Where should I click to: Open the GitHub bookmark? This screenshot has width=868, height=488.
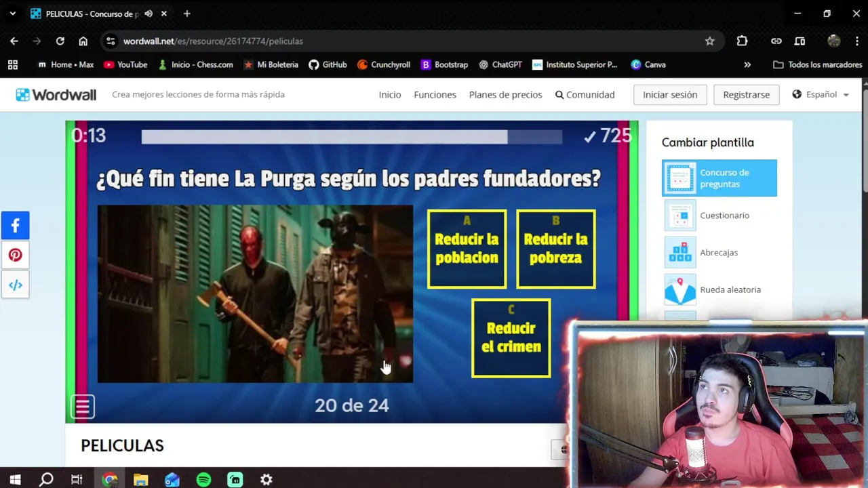[328, 64]
